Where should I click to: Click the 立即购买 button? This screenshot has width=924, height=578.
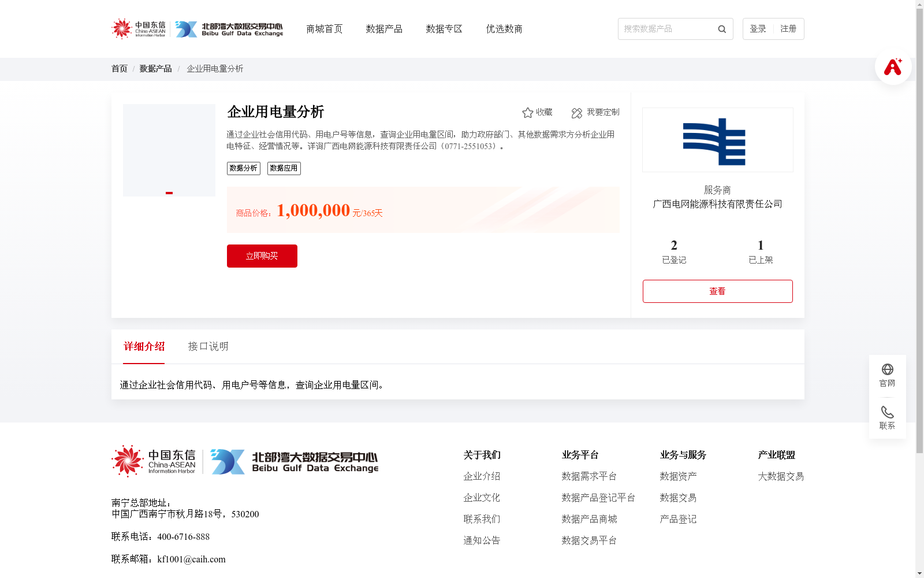[262, 256]
